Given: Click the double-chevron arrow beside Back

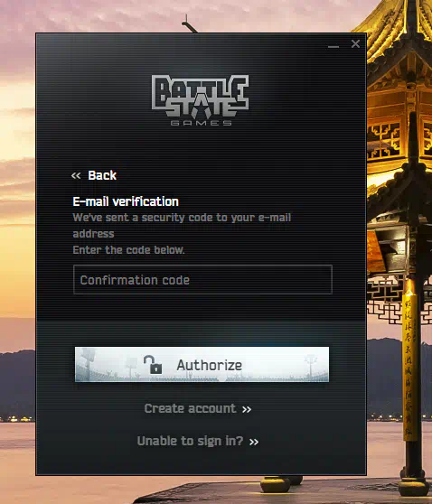Looking at the screenshot, I should (x=76, y=175).
